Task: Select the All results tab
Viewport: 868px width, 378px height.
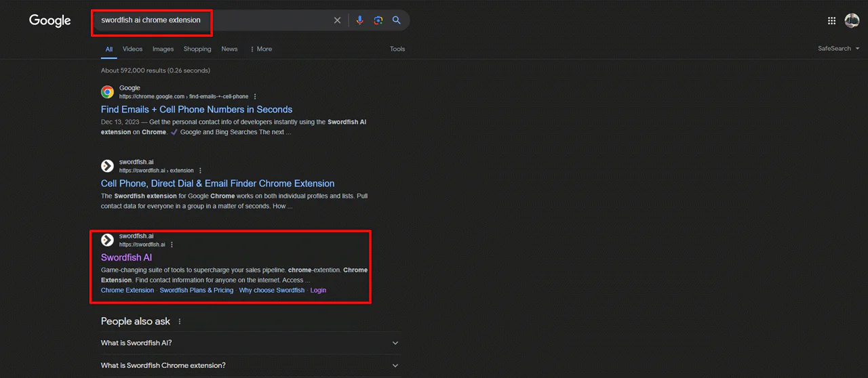Action: 109,49
